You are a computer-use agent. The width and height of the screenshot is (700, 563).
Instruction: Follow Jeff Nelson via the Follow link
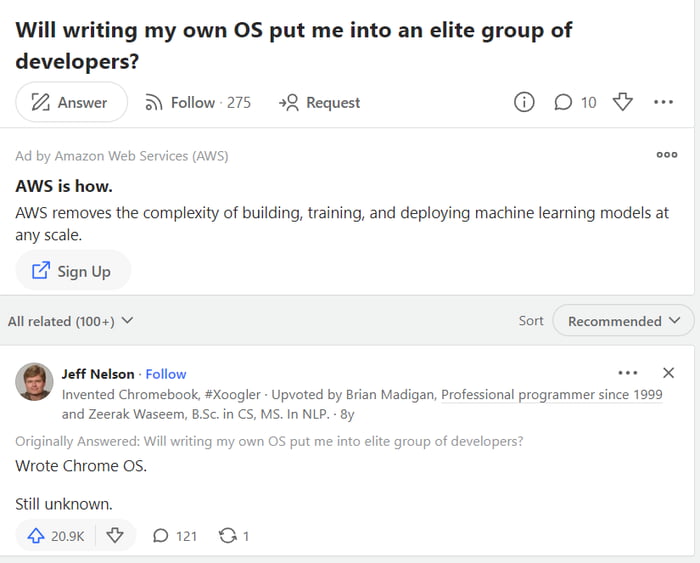click(x=166, y=374)
